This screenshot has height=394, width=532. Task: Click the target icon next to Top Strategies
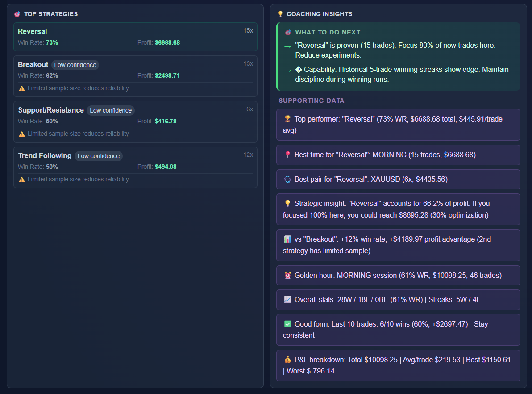click(x=17, y=14)
